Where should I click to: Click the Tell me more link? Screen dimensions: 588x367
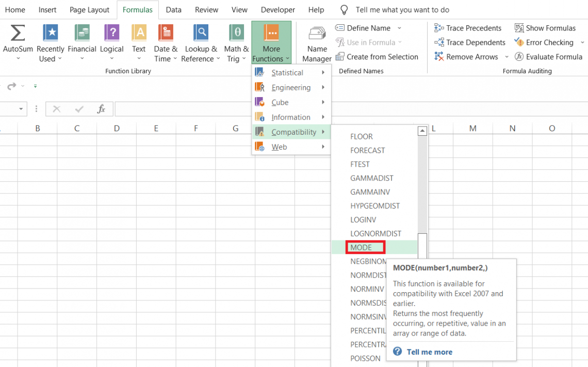[x=429, y=352]
